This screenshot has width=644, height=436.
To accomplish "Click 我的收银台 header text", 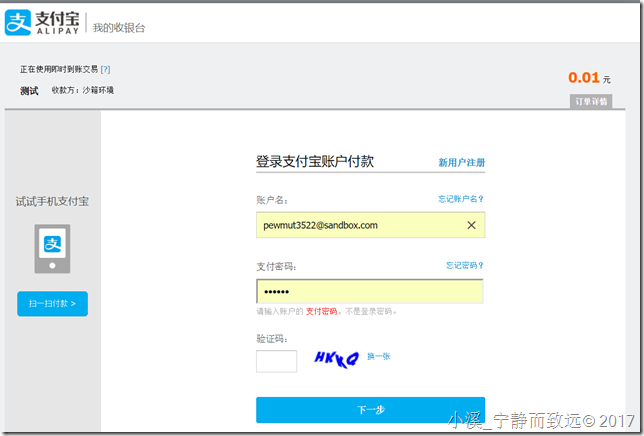I will point(119,28).
